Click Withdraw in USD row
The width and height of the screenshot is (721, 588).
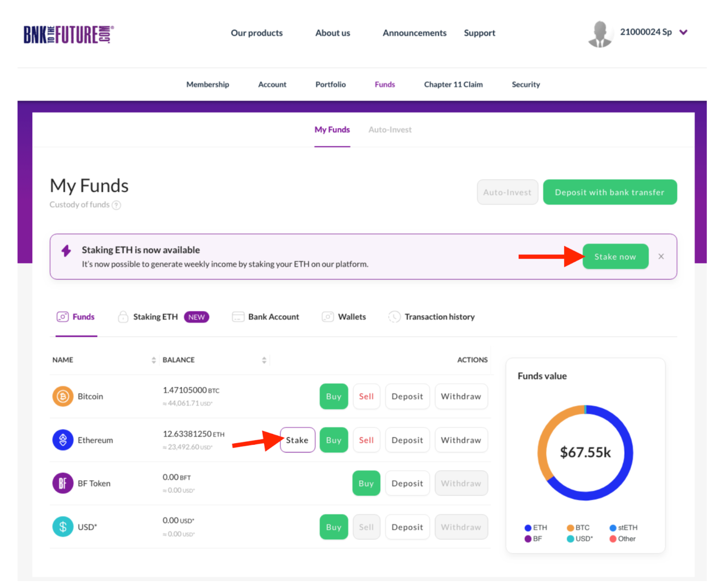pos(461,527)
